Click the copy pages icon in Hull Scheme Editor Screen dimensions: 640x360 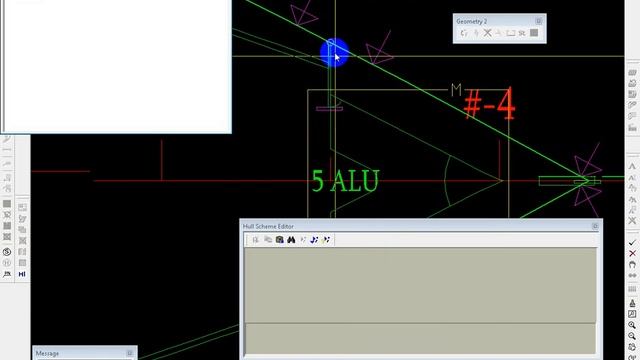[268, 240]
